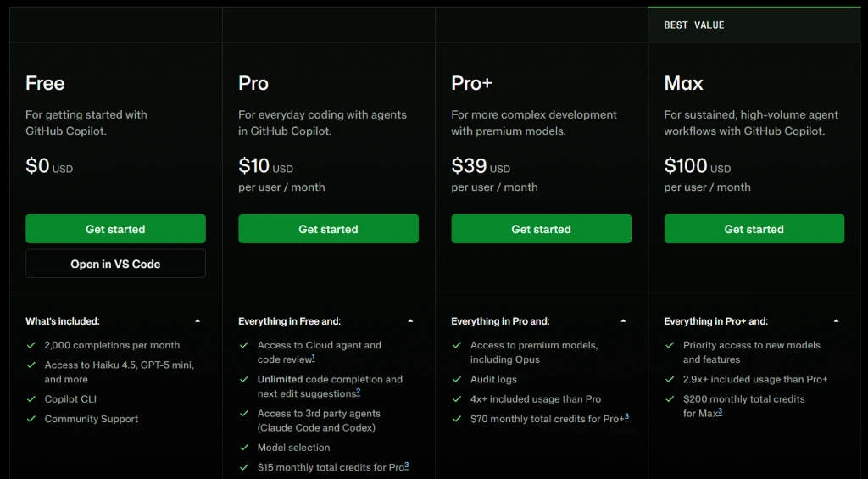The height and width of the screenshot is (479, 868).
Task: Collapse the What's included section arrow
Action: pos(198,321)
